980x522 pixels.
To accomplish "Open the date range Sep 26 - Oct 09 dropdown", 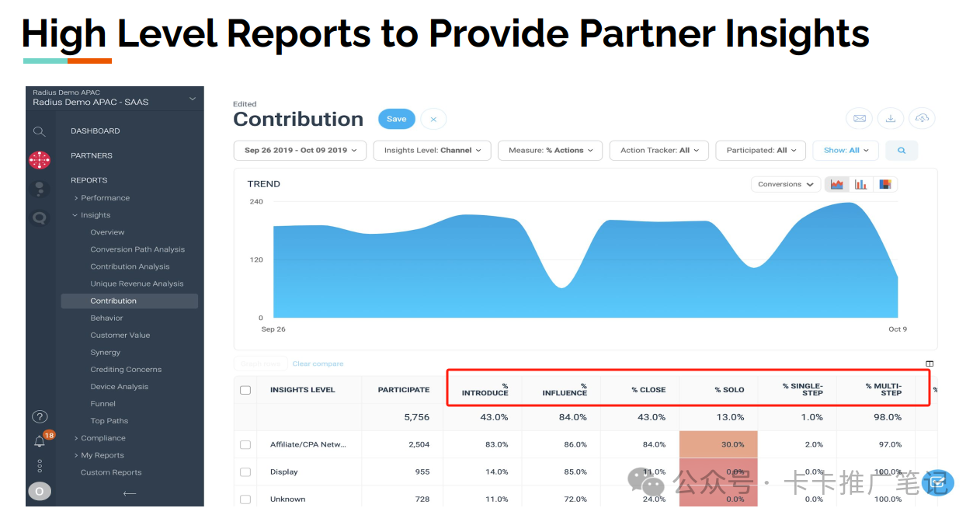I will point(300,151).
